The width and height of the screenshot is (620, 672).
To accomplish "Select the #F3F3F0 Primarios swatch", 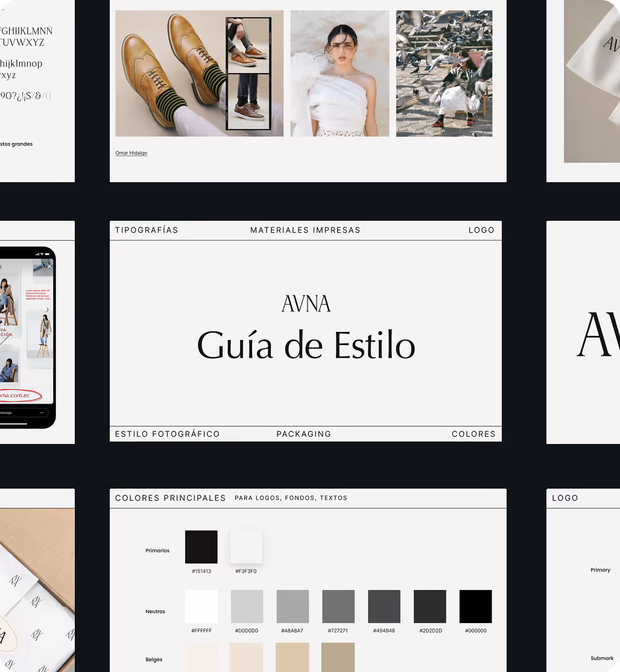I will tap(245, 547).
